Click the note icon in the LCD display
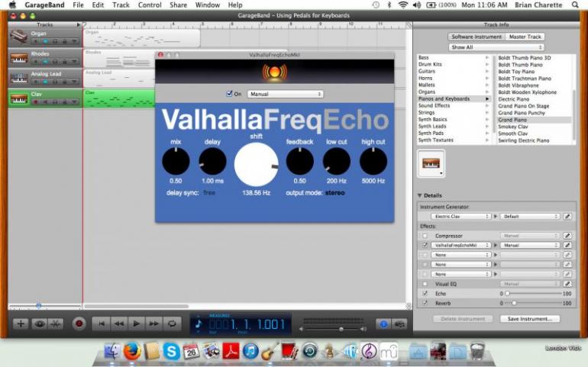588x367 pixels. click(199, 324)
